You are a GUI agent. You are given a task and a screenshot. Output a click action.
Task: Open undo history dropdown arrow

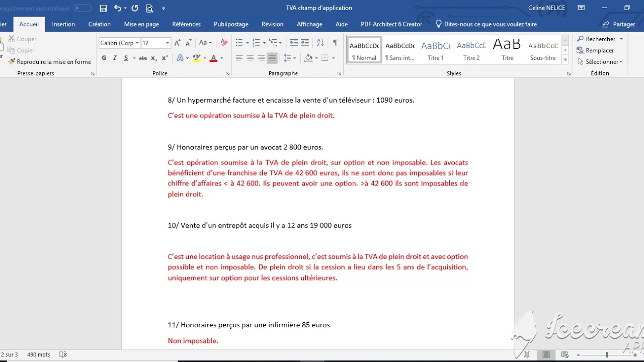point(125,9)
